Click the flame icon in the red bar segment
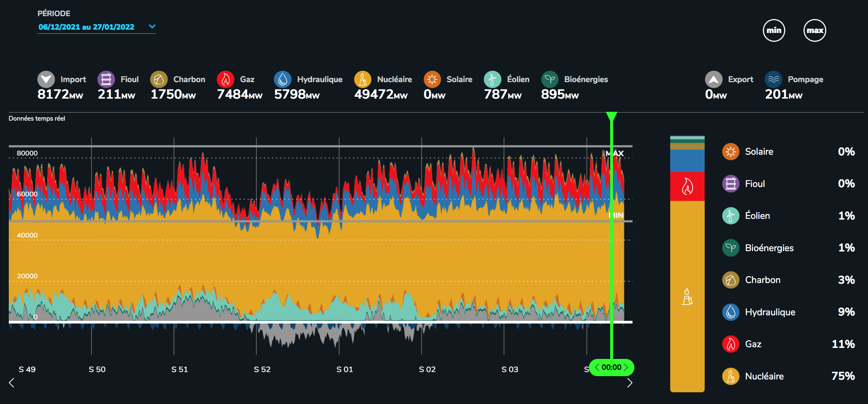This screenshot has height=404, width=868. coord(687,186)
